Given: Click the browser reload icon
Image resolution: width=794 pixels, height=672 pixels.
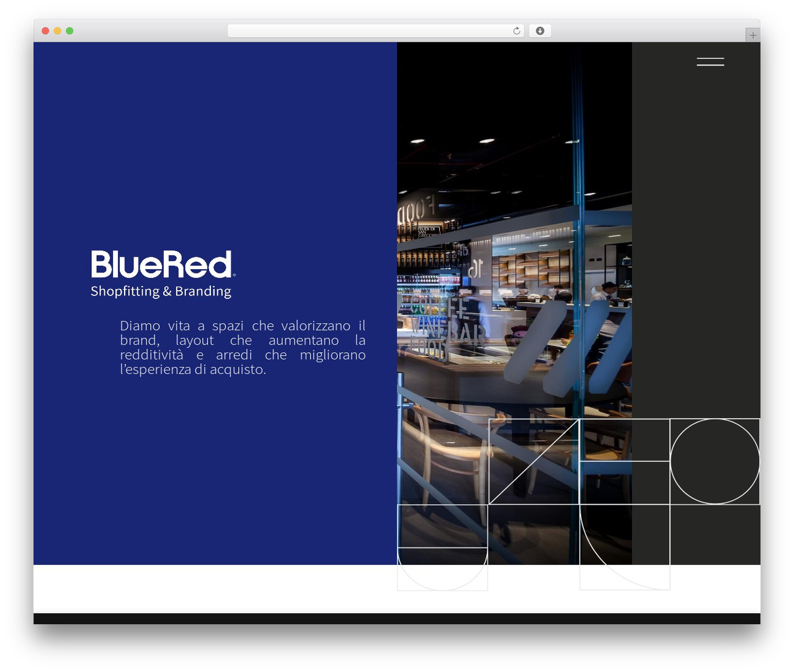Looking at the screenshot, I should point(517,31).
